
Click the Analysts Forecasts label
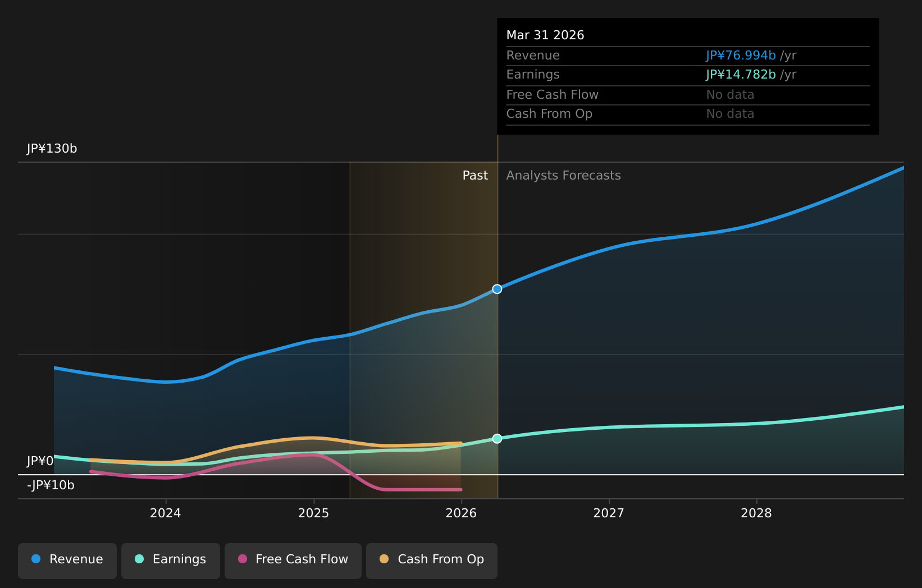[563, 176]
